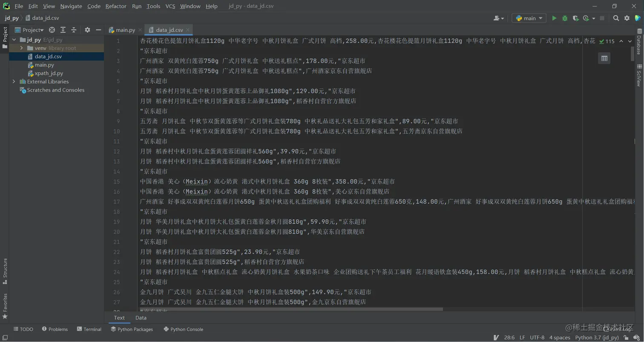Open the user account dropdown
The image size is (644, 342).
[499, 18]
